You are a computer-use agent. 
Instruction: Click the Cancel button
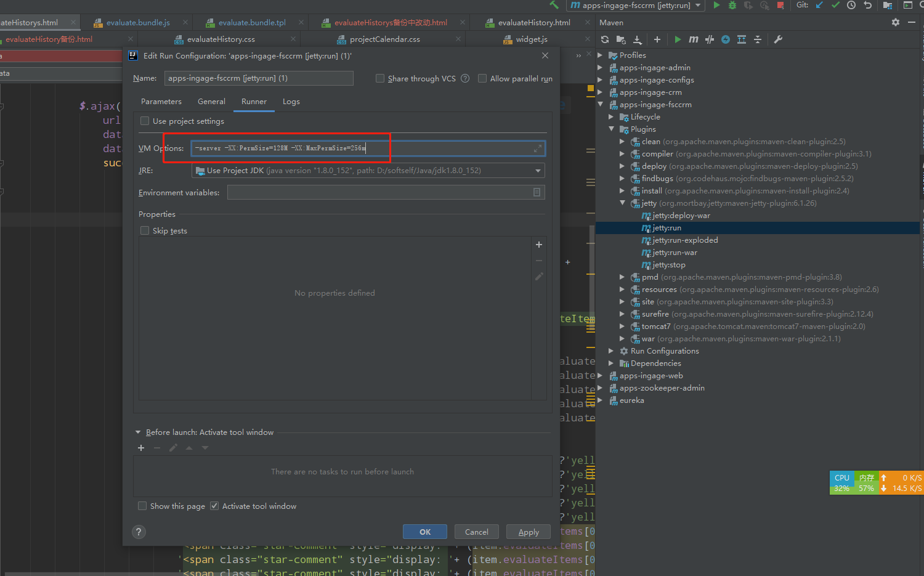pos(476,532)
